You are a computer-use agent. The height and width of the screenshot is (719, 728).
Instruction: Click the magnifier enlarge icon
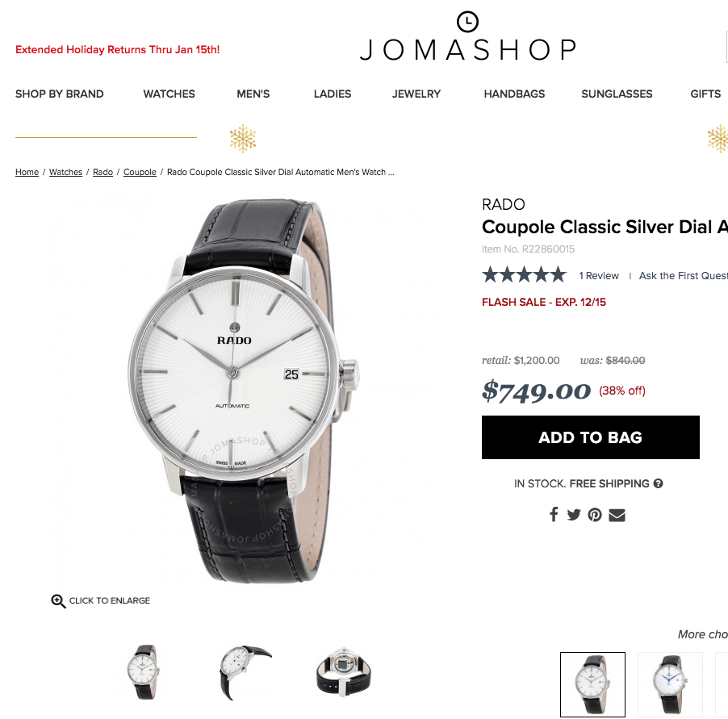58,601
